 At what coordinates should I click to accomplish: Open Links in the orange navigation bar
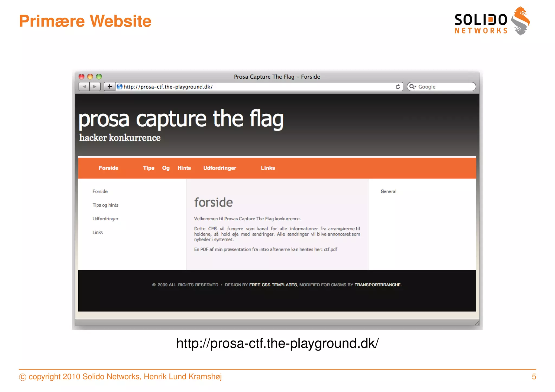(x=268, y=168)
